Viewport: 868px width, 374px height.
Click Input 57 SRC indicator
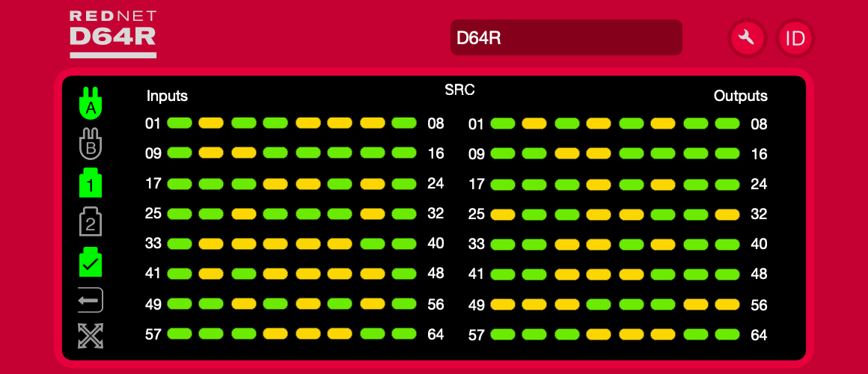180,334
